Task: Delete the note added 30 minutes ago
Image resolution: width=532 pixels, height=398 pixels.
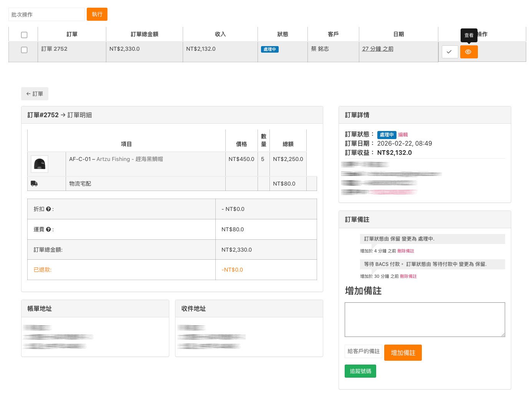Action: pyautogui.click(x=408, y=276)
